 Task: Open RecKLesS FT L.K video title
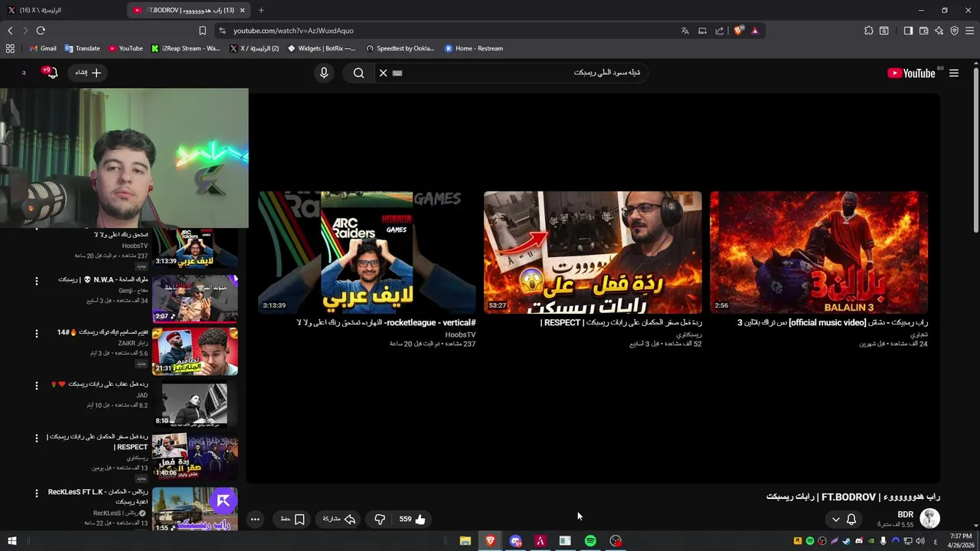[x=99, y=497]
